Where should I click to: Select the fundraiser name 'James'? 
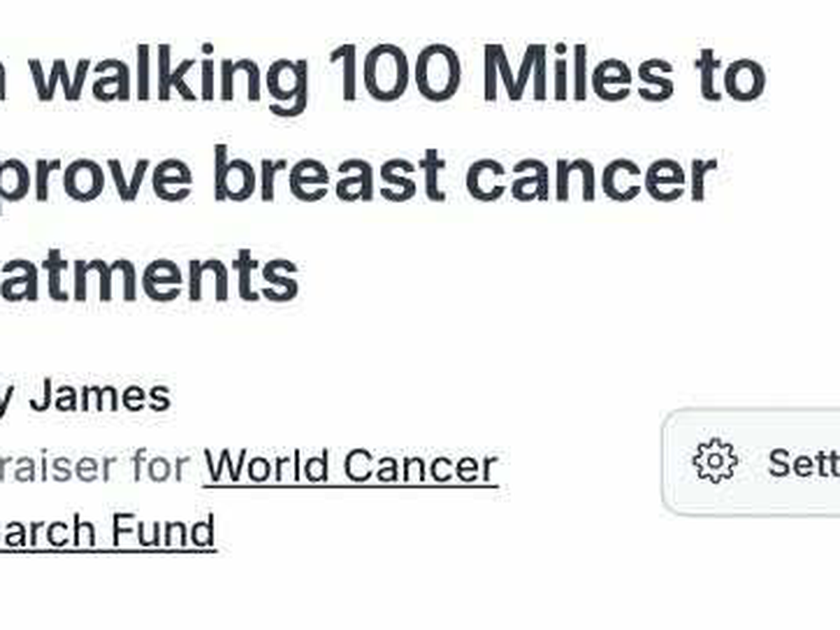click(x=100, y=395)
